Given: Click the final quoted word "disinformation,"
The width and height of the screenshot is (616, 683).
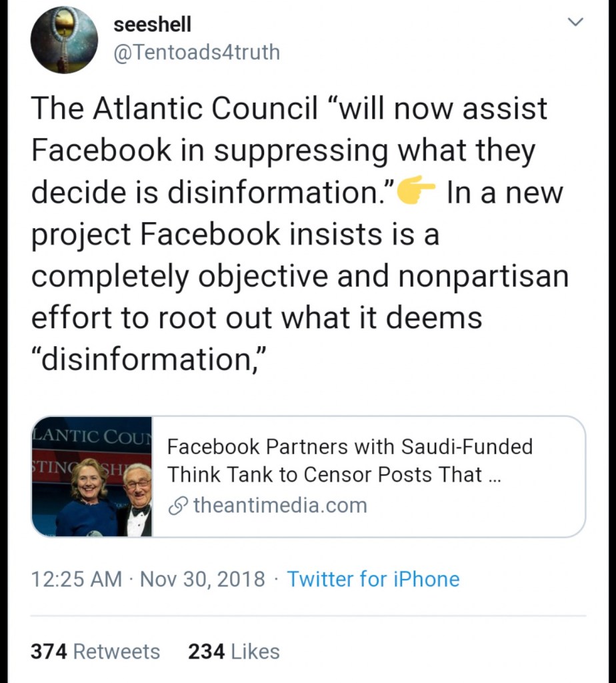Looking at the screenshot, I should pos(149,360).
